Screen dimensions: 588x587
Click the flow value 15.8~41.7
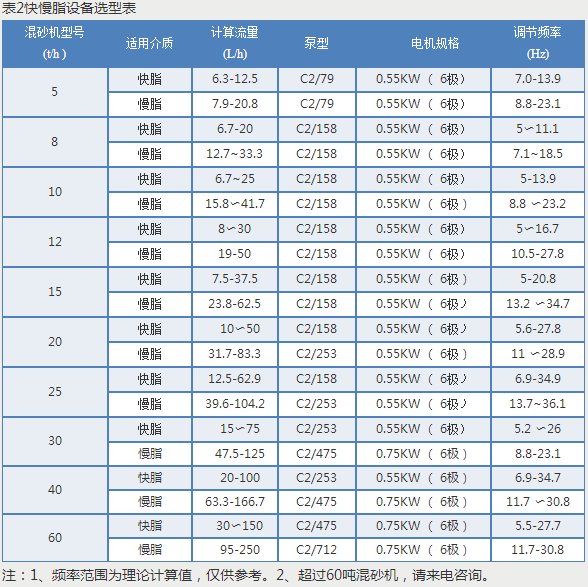tap(235, 204)
